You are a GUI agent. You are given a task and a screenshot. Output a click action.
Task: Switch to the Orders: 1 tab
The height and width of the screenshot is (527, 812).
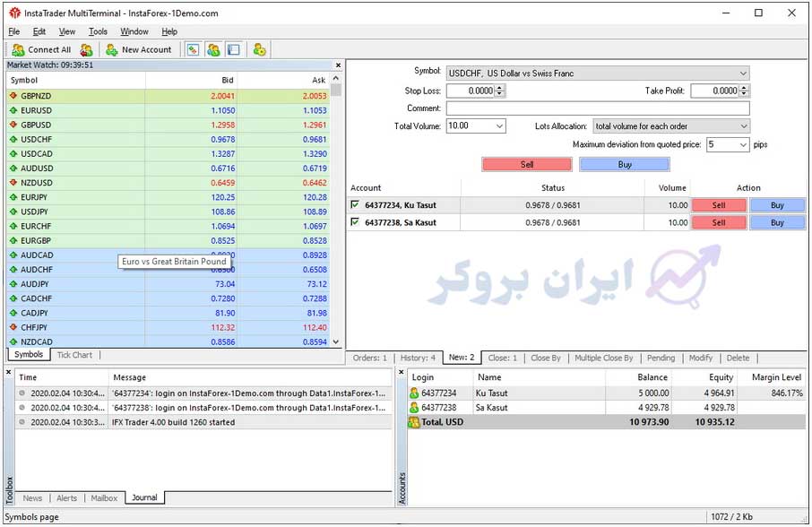click(370, 358)
